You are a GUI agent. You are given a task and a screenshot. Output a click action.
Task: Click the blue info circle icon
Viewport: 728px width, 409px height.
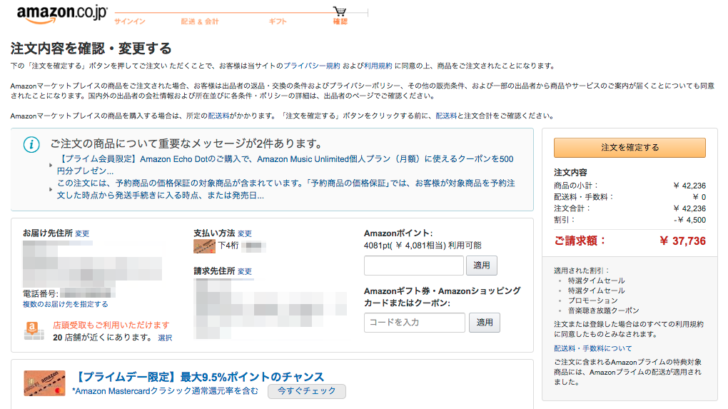pos(32,144)
